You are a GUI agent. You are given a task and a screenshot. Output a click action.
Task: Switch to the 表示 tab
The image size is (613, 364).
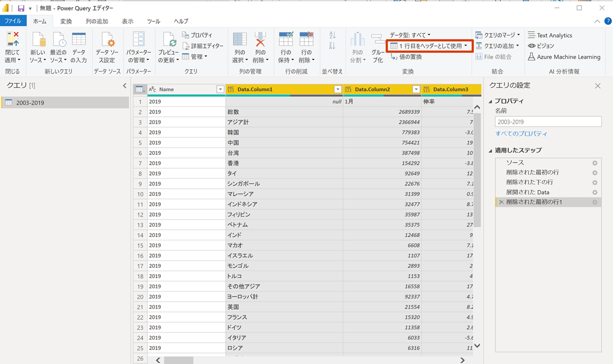[x=128, y=21]
